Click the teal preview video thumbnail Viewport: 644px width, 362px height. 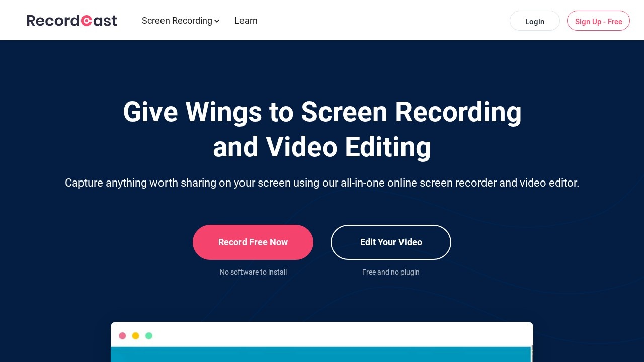pyautogui.click(x=321, y=354)
